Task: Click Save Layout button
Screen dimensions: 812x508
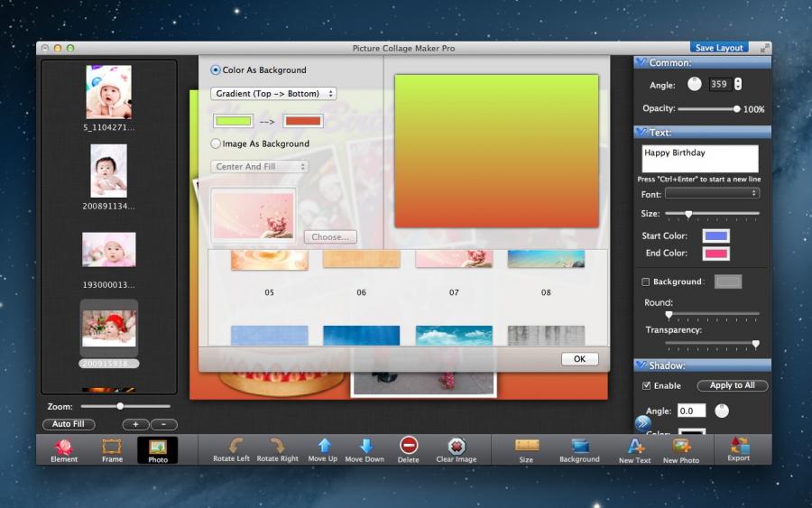Action: (719, 48)
